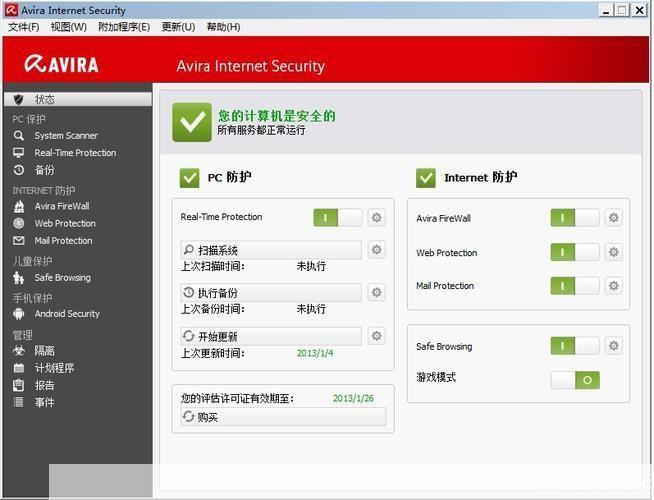Click last update date 2013/1/4
The image size is (654, 500).
315,353
